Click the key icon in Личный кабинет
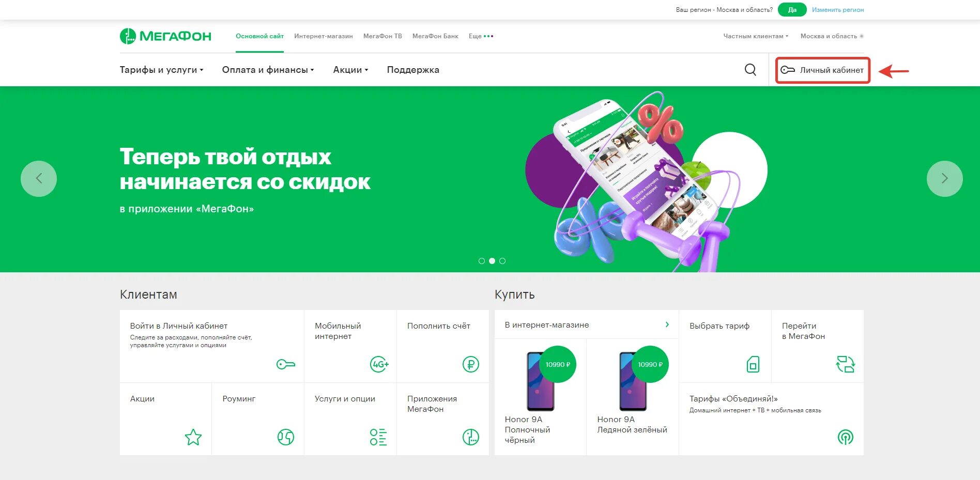Screen dimensions: 980x480 point(788,70)
